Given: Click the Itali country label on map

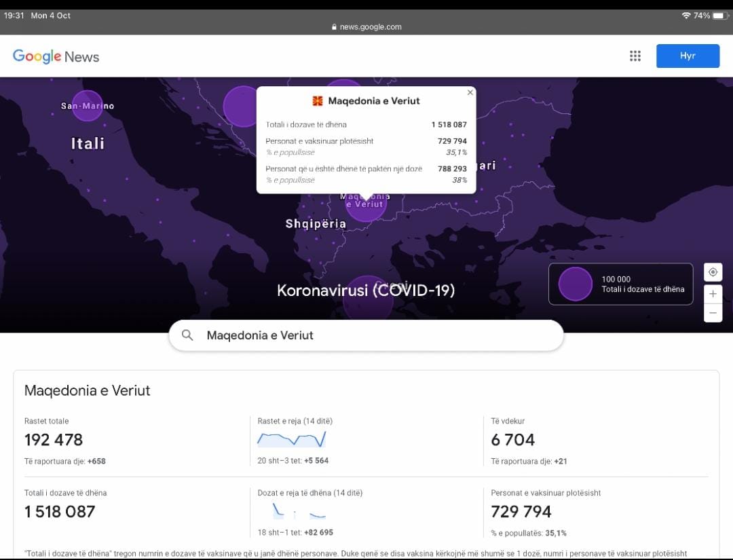Looking at the screenshot, I should coord(88,143).
